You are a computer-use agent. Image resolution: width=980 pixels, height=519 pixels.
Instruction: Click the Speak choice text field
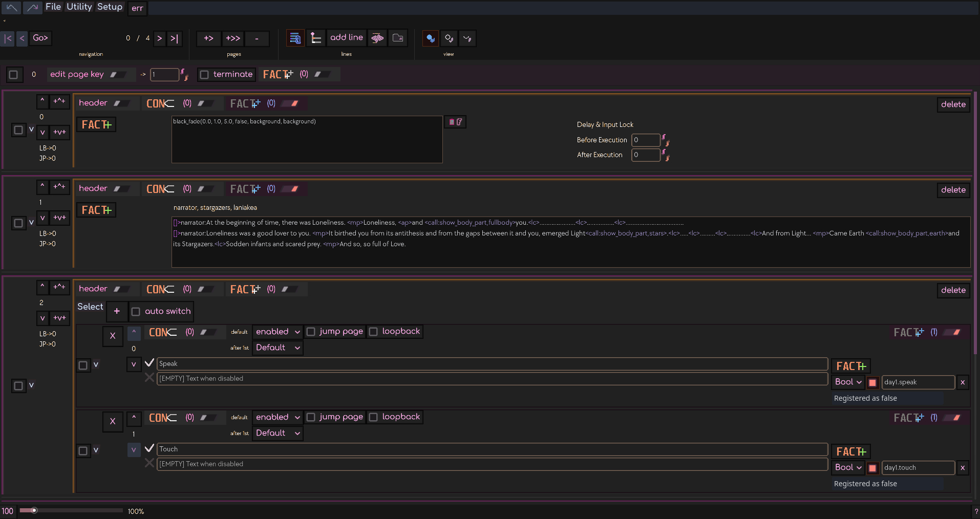pyautogui.click(x=492, y=364)
